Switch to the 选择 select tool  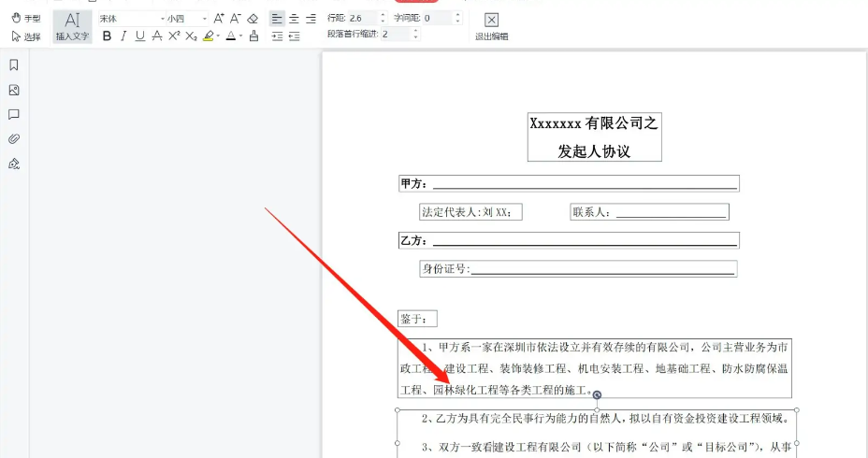[25, 36]
